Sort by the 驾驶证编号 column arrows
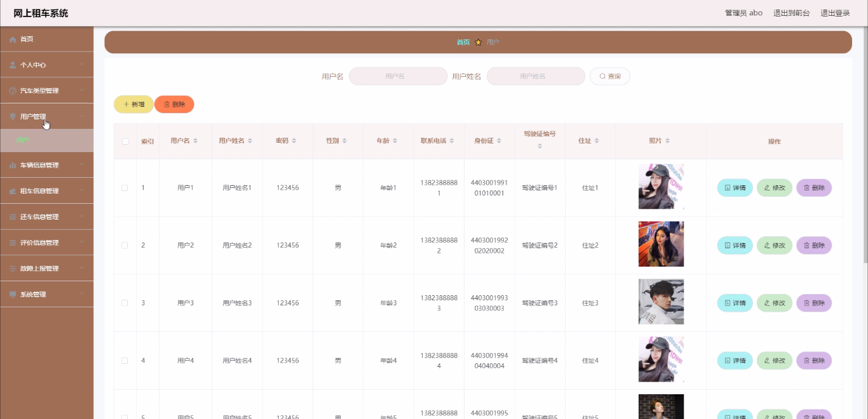The image size is (868, 419). pos(540,147)
